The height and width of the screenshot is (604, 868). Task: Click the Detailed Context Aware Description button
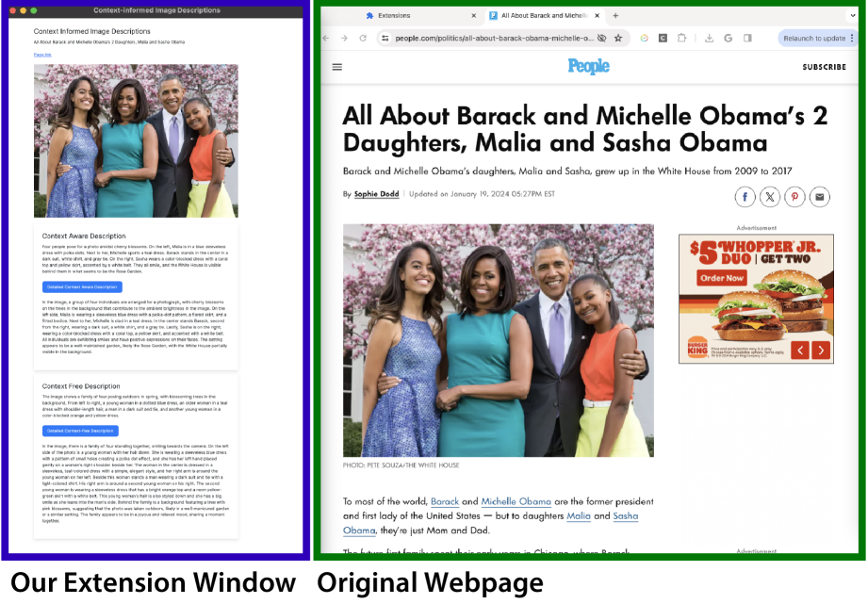[83, 286]
